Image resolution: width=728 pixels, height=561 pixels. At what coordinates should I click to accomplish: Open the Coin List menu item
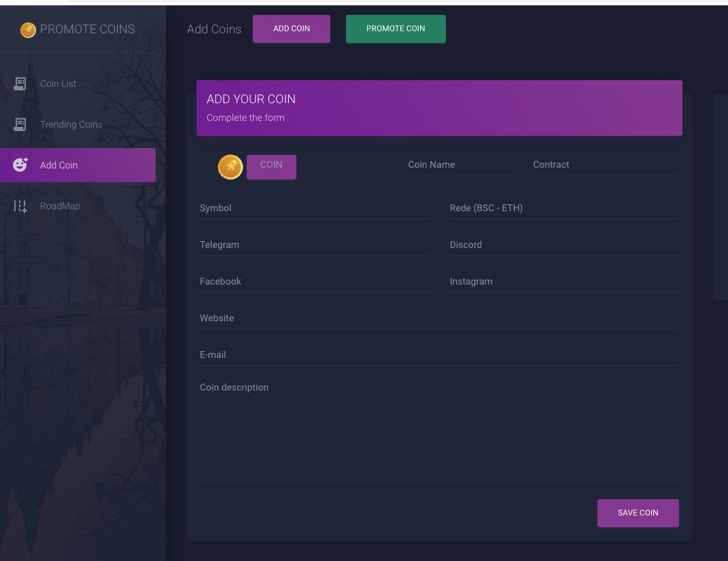pos(58,84)
